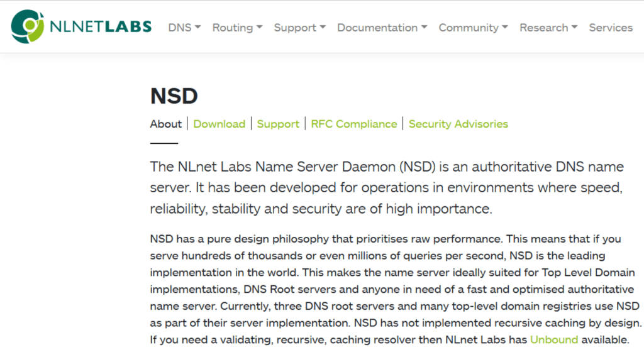Click the NLNETLABS wordmark text
The image size is (644, 362).
101,26
